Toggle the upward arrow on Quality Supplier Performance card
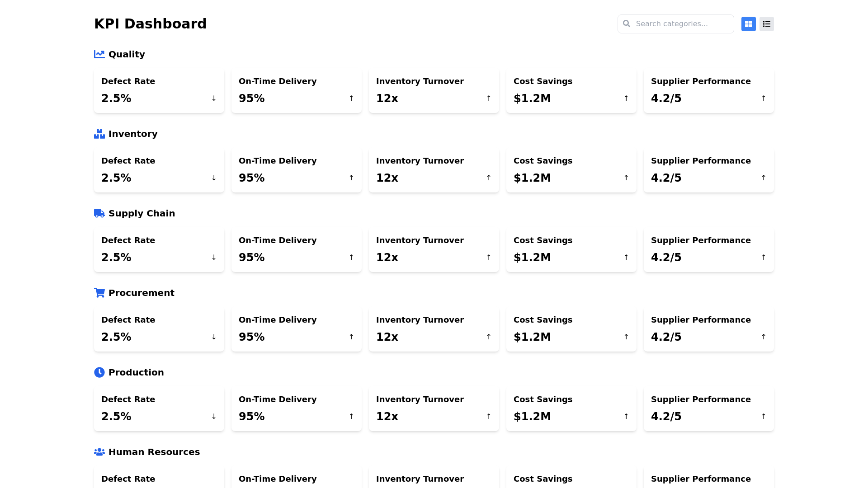 point(763,98)
